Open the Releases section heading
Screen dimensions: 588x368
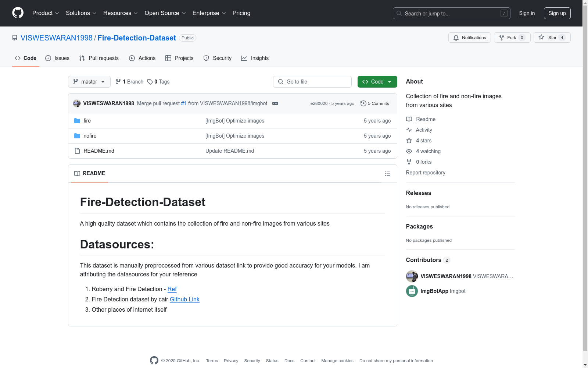click(419, 193)
